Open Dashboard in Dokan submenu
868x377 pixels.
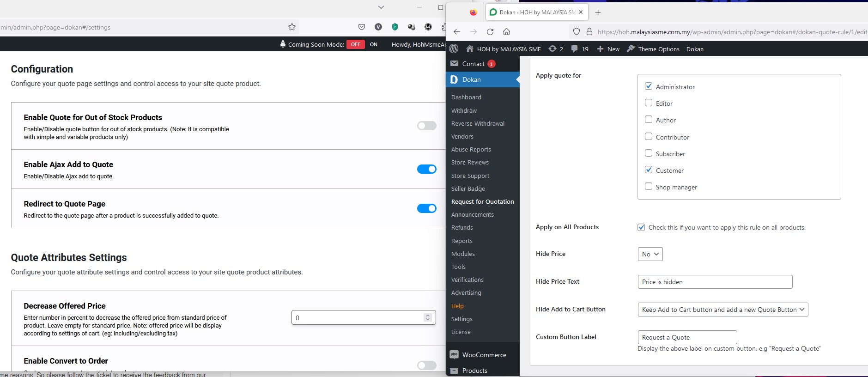click(466, 97)
